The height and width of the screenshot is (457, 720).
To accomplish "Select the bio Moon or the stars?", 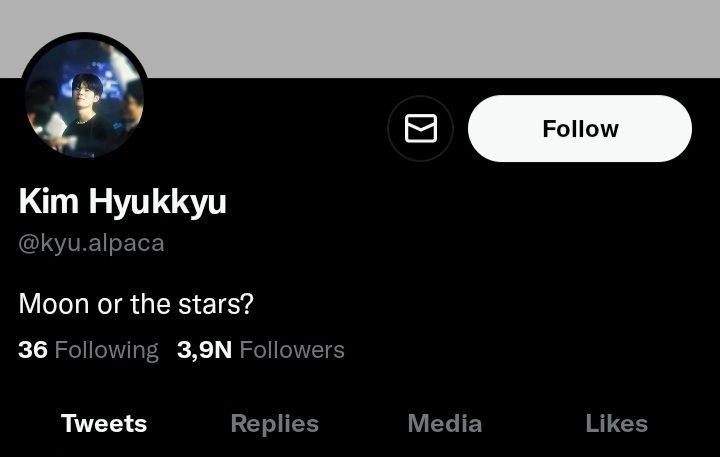I will tap(136, 304).
